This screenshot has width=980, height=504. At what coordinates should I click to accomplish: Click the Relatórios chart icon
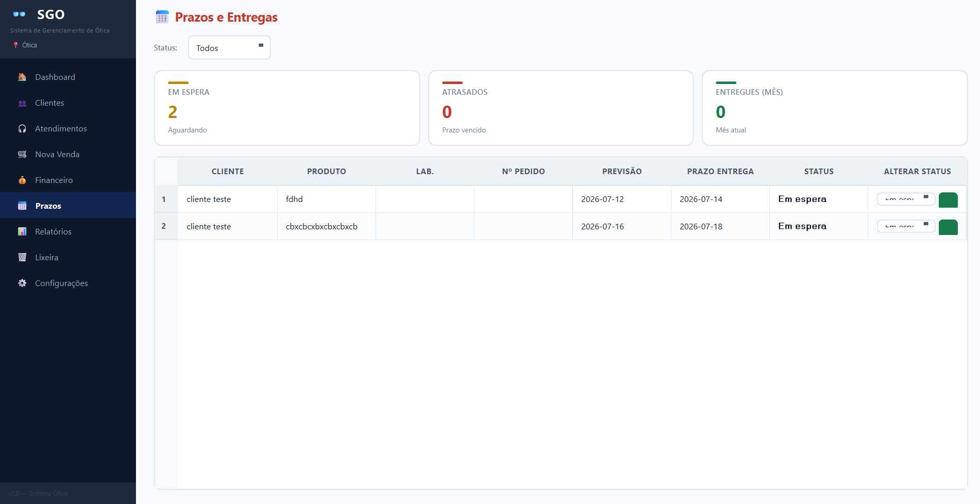[x=22, y=231]
